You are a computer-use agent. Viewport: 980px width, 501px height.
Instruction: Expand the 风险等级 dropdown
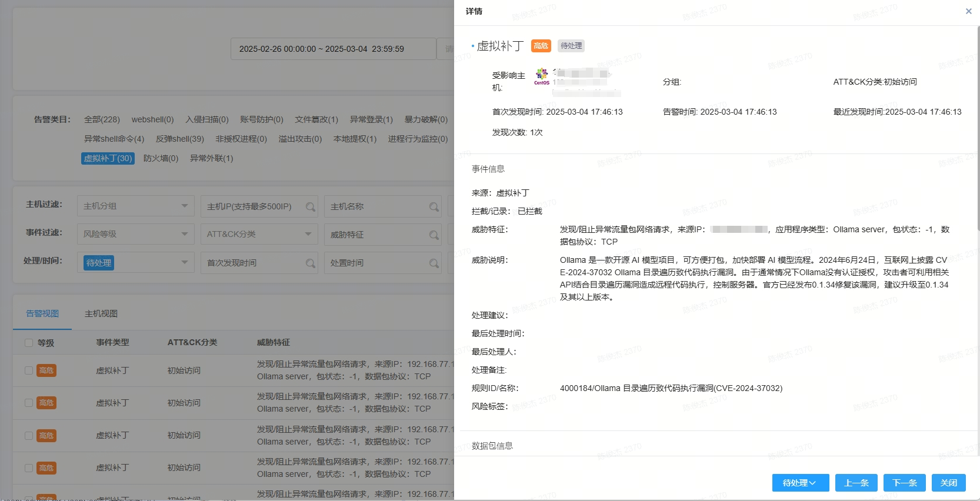(x=135, y=234)
